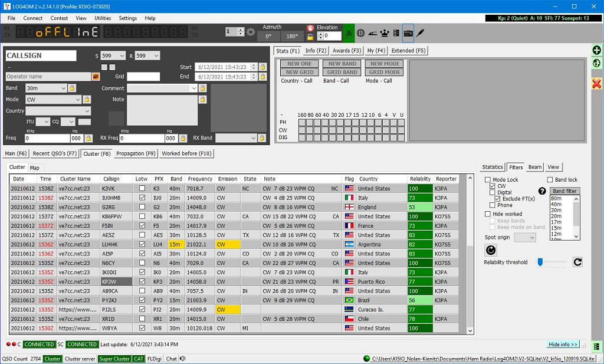604x364 pixels.
Task: Click the Chat status button
Action: 172,359
